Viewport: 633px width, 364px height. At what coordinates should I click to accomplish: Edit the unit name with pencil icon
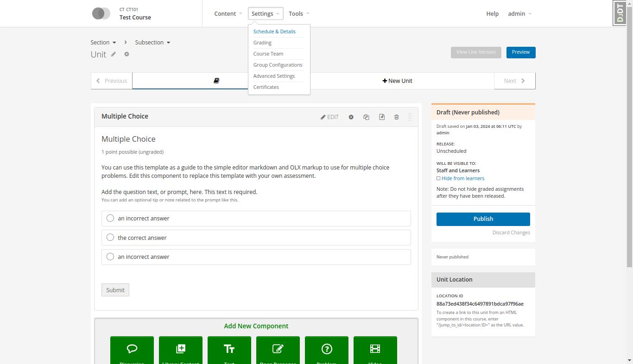(x=113, y=54)
